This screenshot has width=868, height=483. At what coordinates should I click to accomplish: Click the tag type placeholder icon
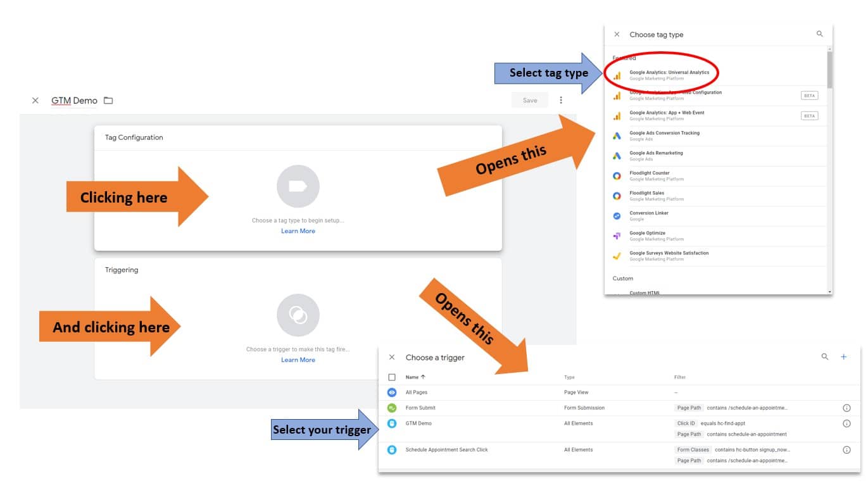pyautogui.click(x=298, y=186)
